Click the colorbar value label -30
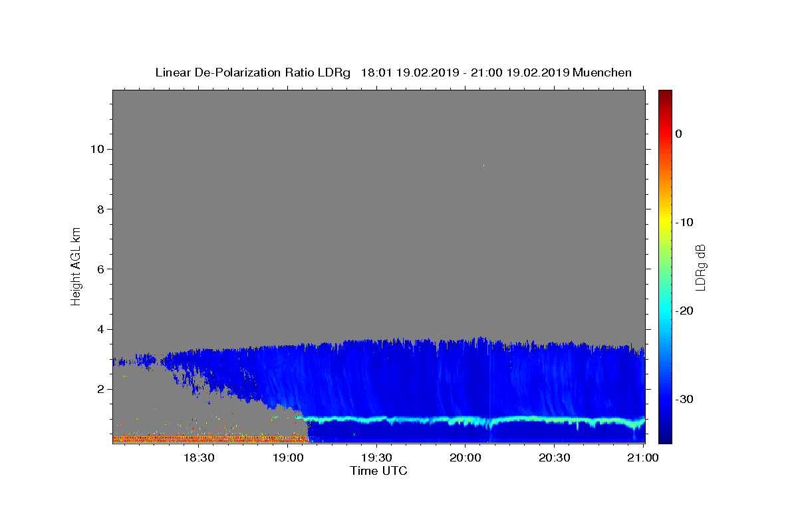The image size is (798, 532). [684, 399]
